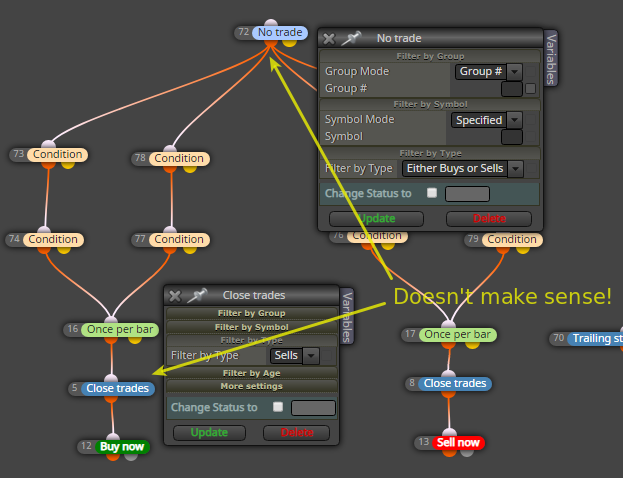Viewport: 623px width, 478px height.
Task: Open Sells filter type dropdown
Action: (x=311, y=356)
